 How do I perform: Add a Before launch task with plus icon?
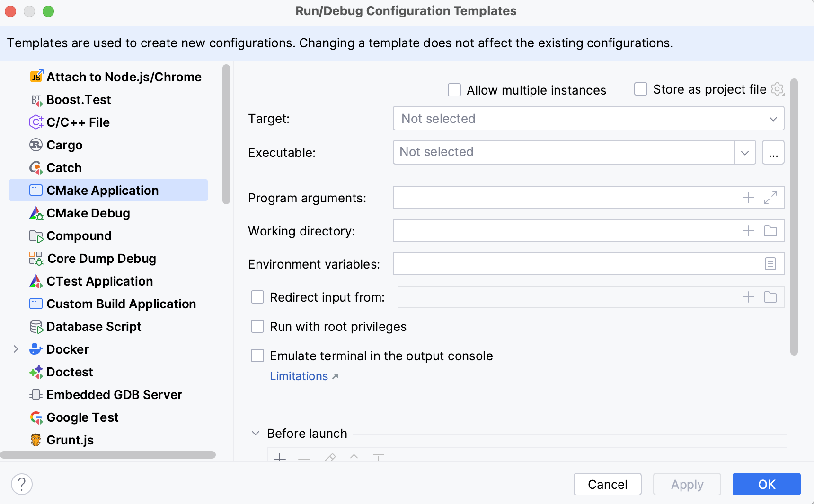tap(280, 459)
